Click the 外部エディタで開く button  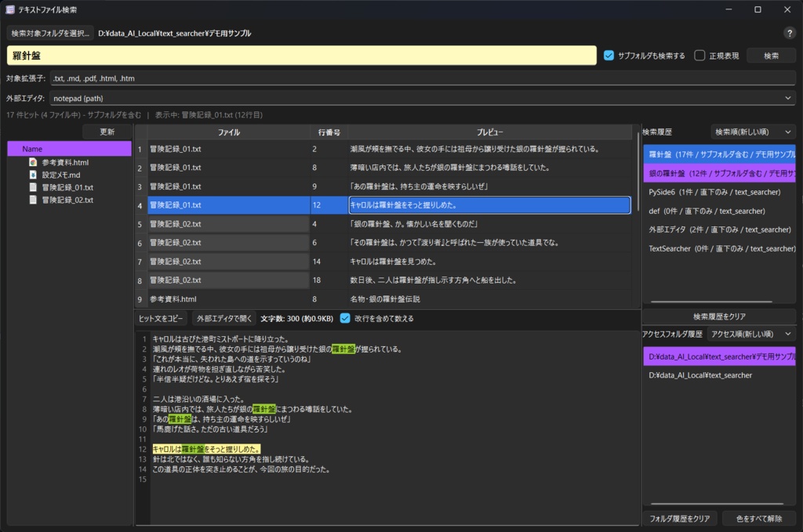coord(224,318)
